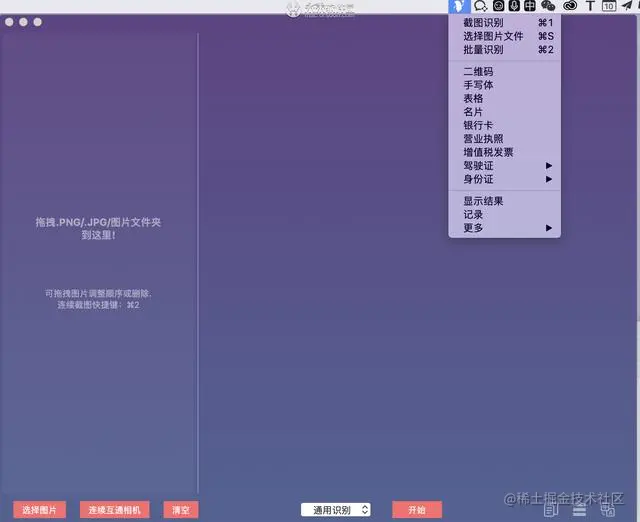
Task: Click the 中 input method icon
Action: coord(530,6)
